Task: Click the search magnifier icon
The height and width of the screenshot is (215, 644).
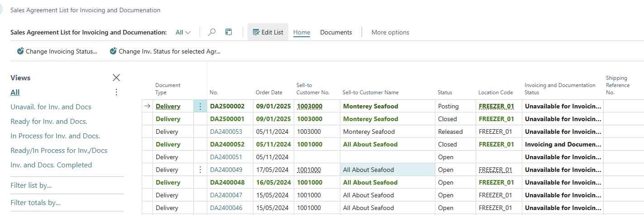Action: point(211,32)
